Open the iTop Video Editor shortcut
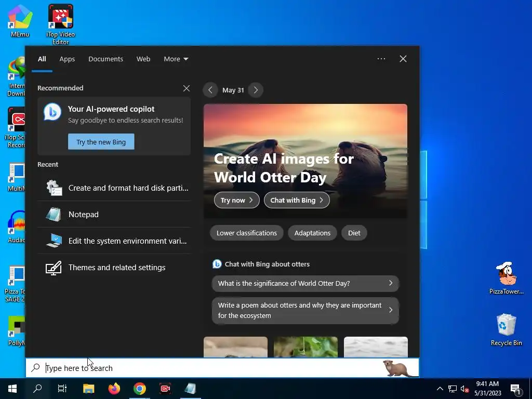532x399 pixels. click(60, 24)
